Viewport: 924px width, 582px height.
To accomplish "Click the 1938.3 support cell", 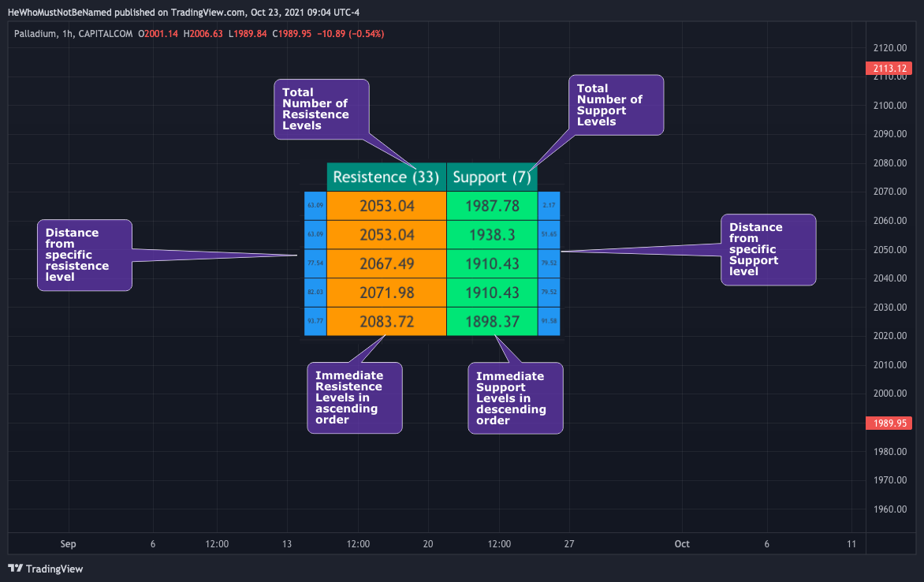I will [x=492, y=235].
